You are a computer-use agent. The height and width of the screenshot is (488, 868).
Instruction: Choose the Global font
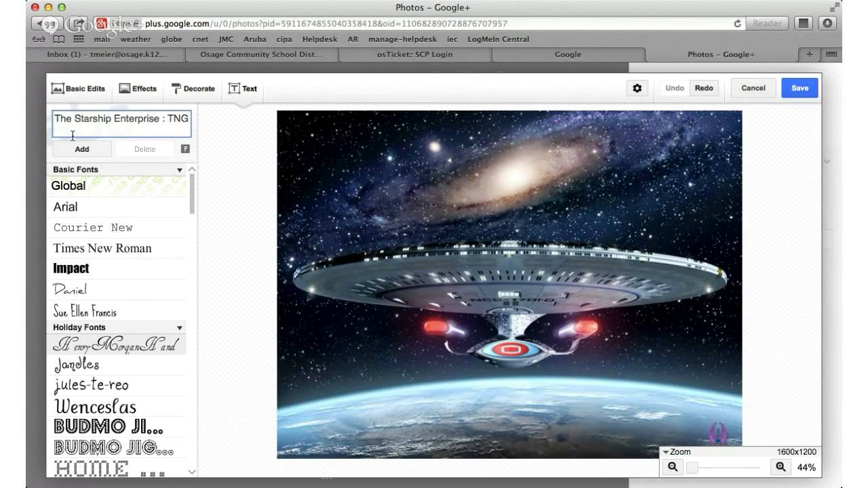pyautogui.click(x=117, y=186)
